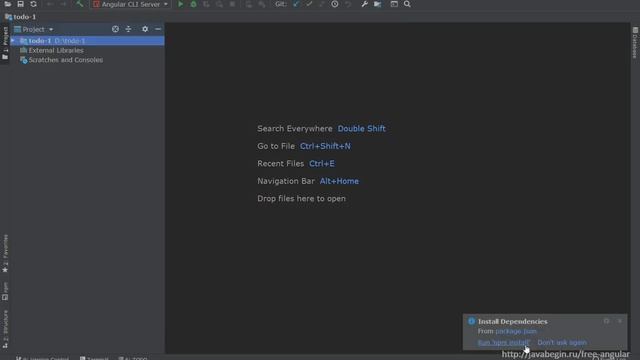Image resolution: width=640 pixels, height=360 pixels.
Task: Click the Collapse All icon in Project panel
Action: (129, 29)
